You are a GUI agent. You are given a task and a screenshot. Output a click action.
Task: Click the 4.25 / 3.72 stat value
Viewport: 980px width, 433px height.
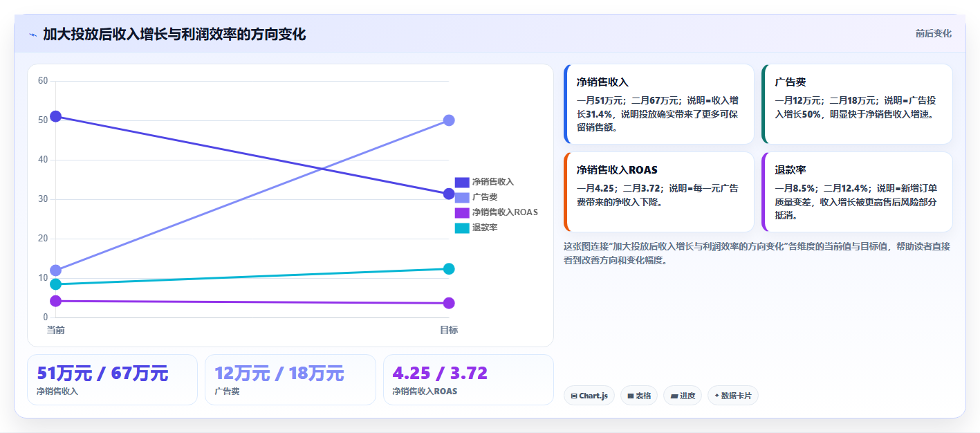point(440,374)
